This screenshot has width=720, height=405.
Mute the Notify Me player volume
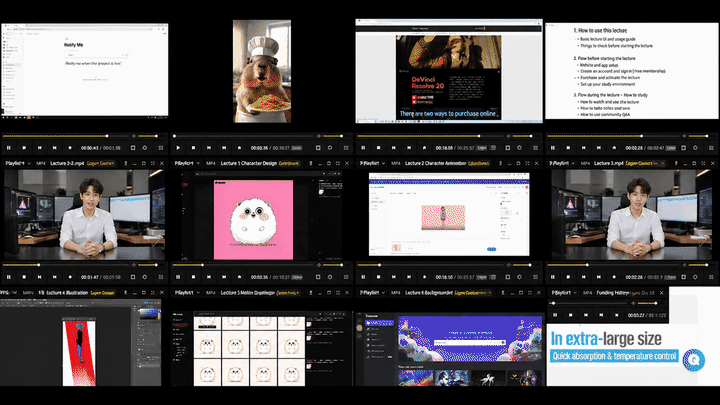click(134, 136)
